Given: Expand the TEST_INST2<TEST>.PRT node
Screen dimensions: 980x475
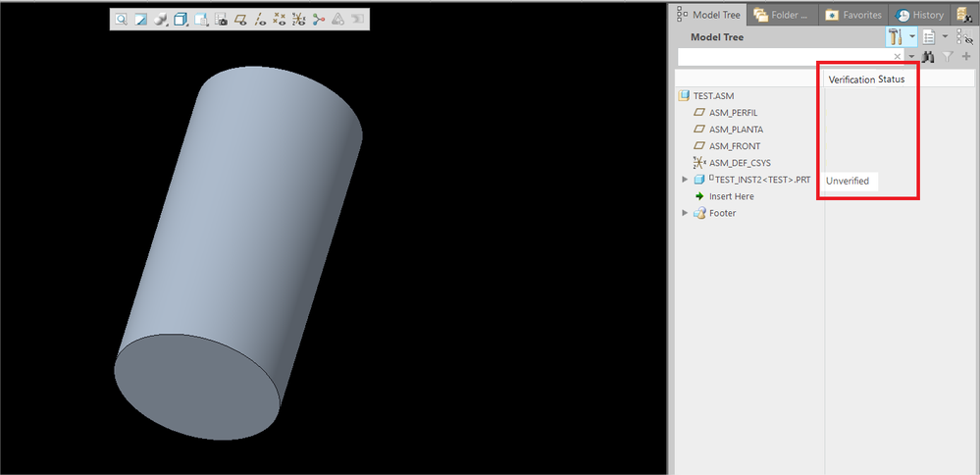Looking at the screenshot, I should (x=685, y=180).
